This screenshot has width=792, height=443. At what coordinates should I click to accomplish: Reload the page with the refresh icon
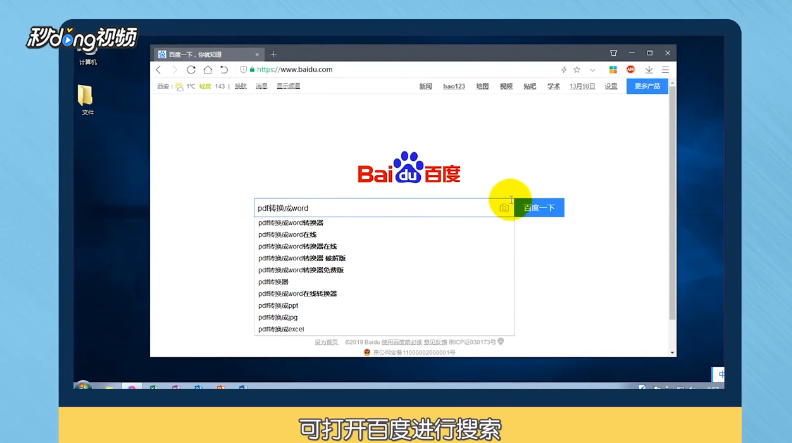(x=191, y=70)
